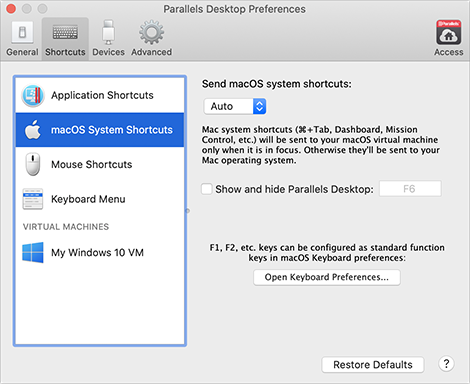Select Keyboard Menu in the list
Image resolution: width=470 pixels, height=384 pixels.
tap(100, 199)
